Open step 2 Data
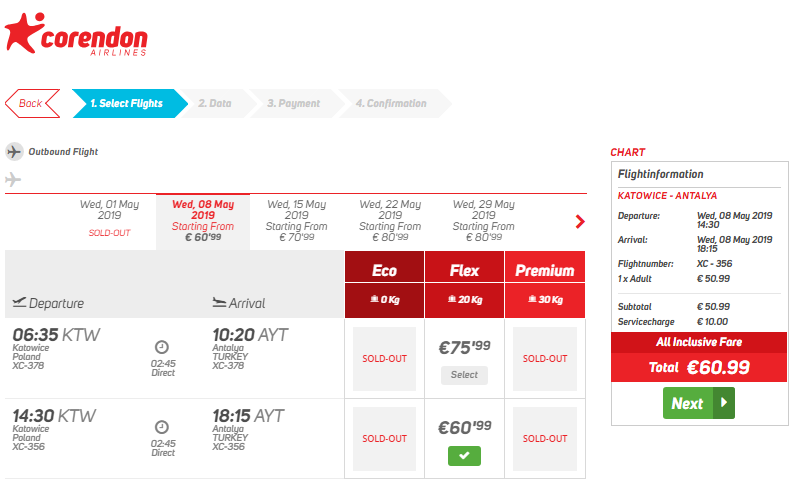 (215, 104)
